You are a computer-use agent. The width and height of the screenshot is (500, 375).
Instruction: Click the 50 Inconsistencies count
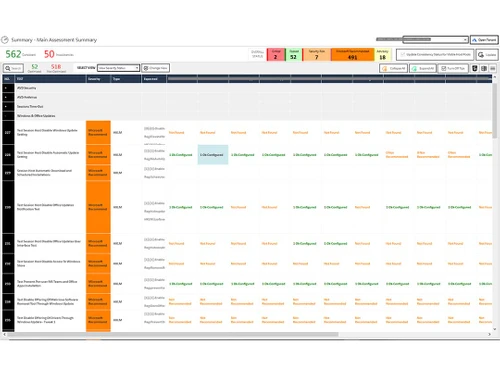click(x=59, y=54)
